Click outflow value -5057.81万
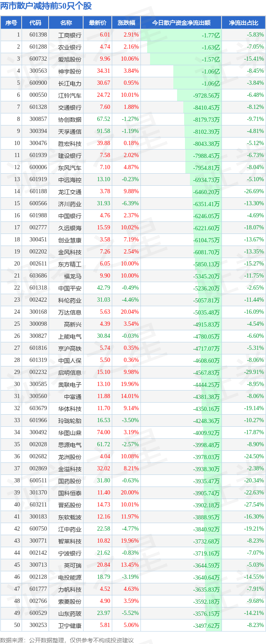 [207, 300]
